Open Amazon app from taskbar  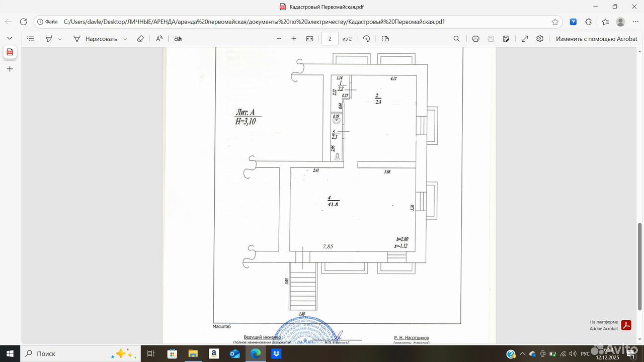click(214, 353)
